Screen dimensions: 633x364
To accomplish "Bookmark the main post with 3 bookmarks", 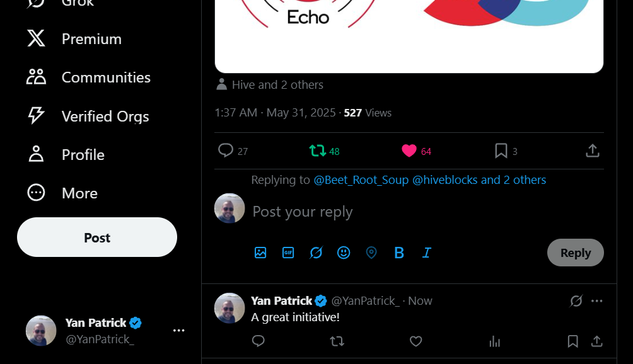I will [501, 151].
